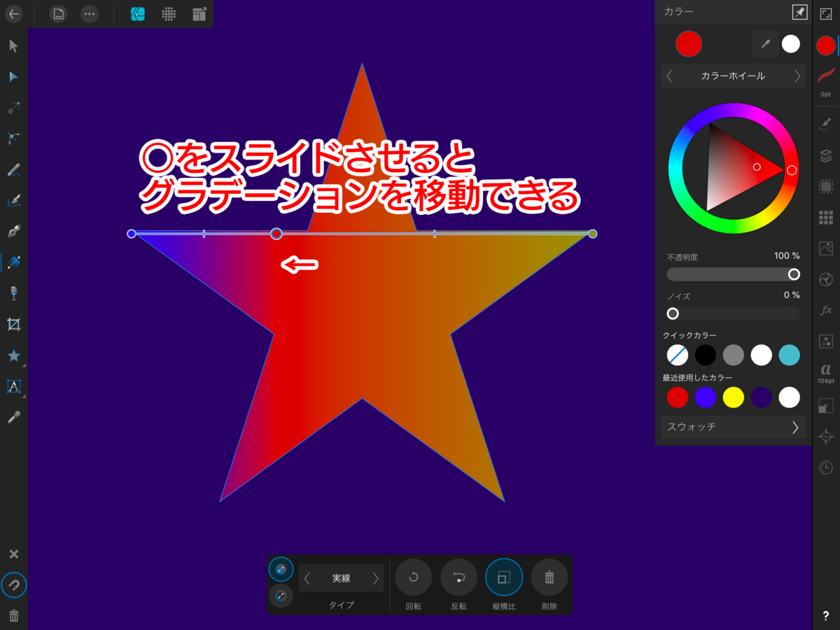Tap the 回転 rotate button
This screenshot has height=630, width=840.
coord(413,577)
